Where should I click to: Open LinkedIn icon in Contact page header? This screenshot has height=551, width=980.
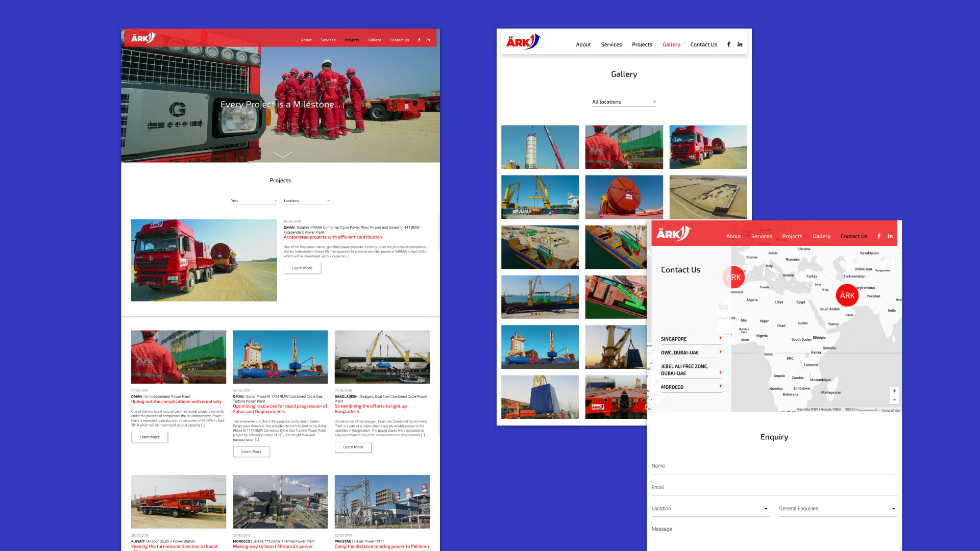tap(890, 236)
